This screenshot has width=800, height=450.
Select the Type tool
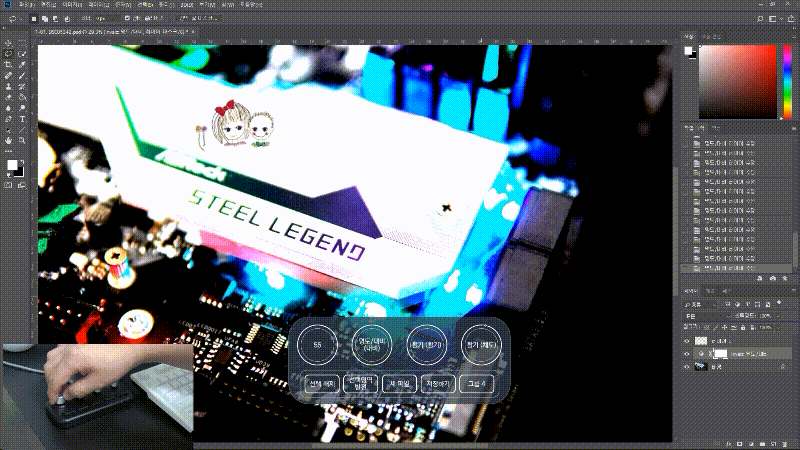click(x=22, y=119)
